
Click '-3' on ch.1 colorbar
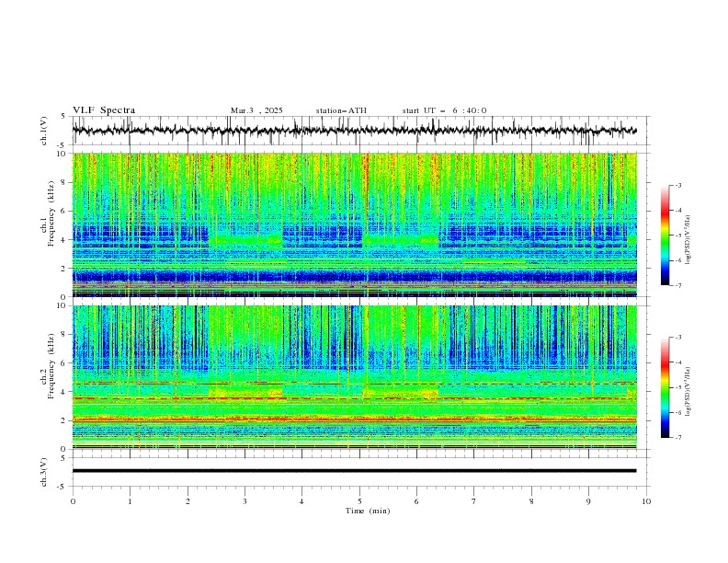click(678, 185)
